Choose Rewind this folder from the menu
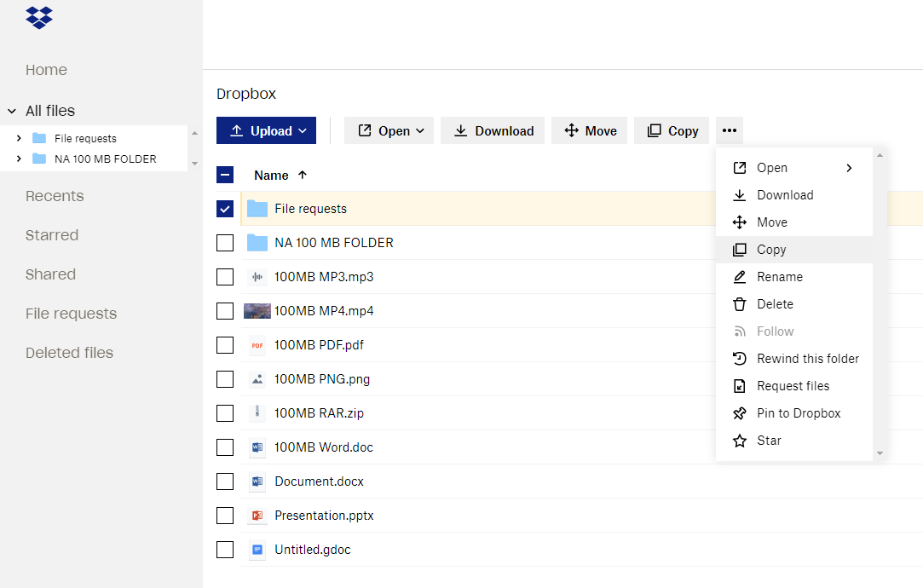The width and height of the screenshot is (923, 588). (x=808, y=358)
